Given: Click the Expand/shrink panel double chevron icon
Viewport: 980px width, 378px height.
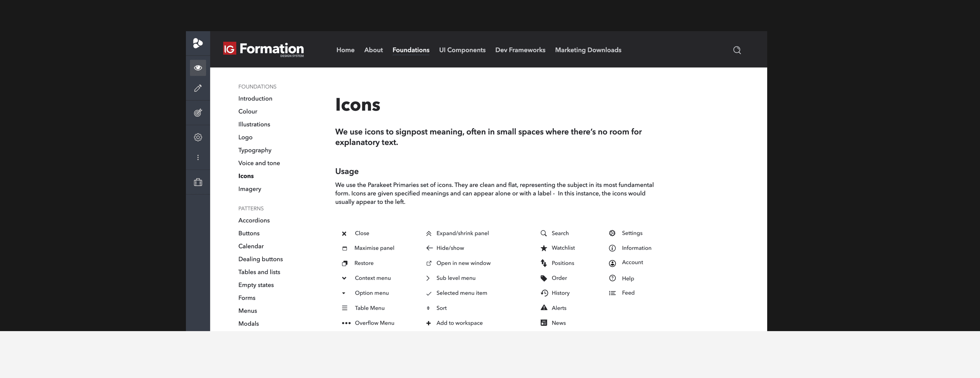Looking at the screenshot, I should pos(428,234).
